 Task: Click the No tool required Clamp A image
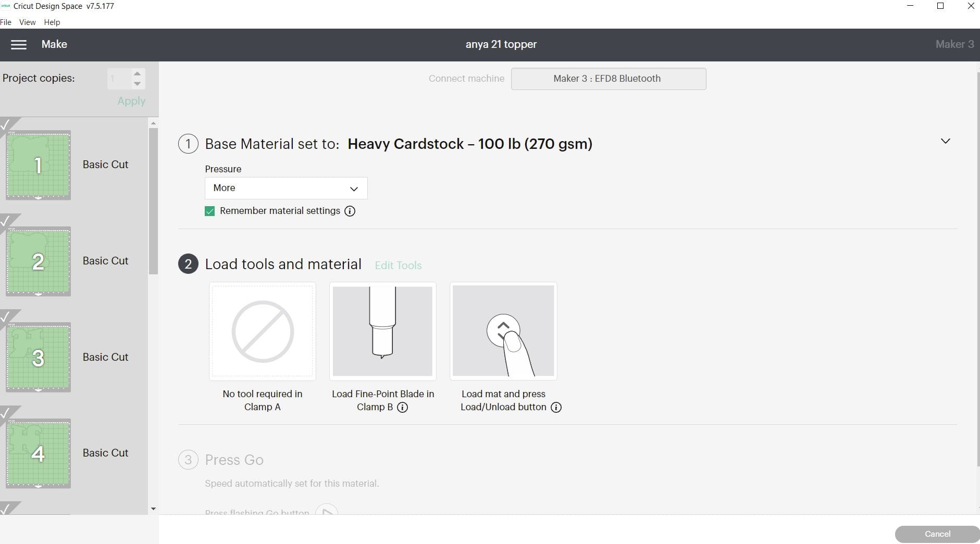point(263,331)
